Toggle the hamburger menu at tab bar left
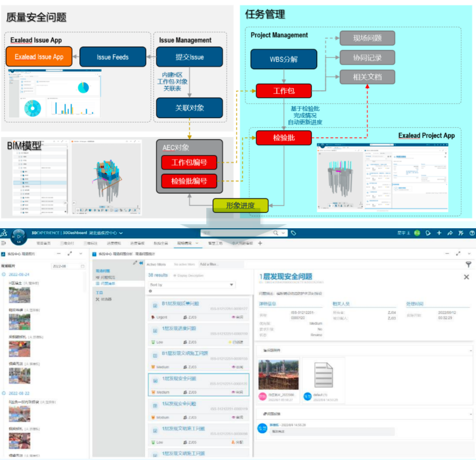 tap(4, 243)
